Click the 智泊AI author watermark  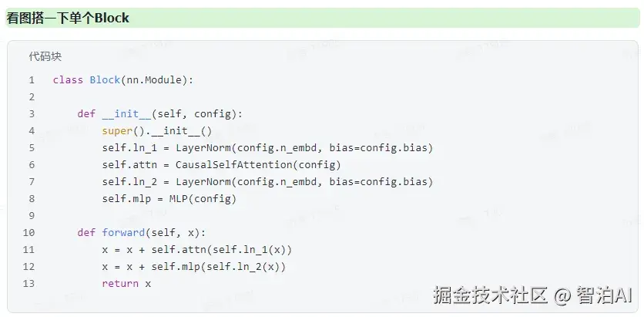(604, 295)
